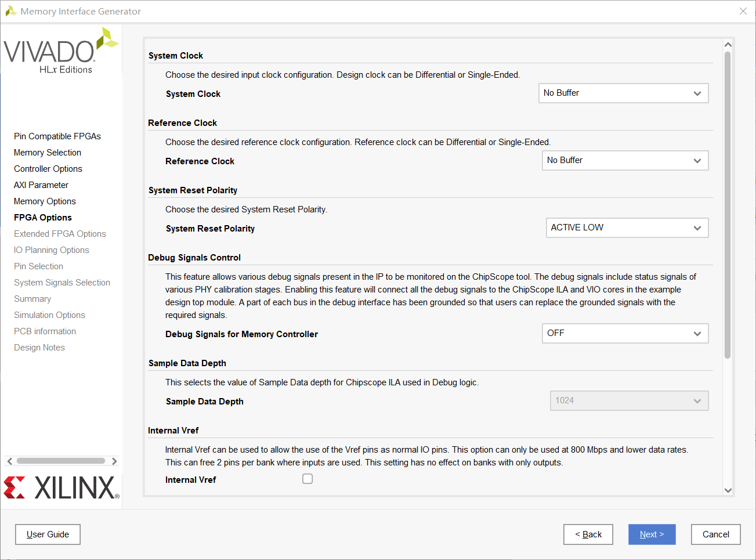Select PCB information in sidebar
The width and height of the screenshot is (756, 560).
pyautogui.click(x=45, y=331)
